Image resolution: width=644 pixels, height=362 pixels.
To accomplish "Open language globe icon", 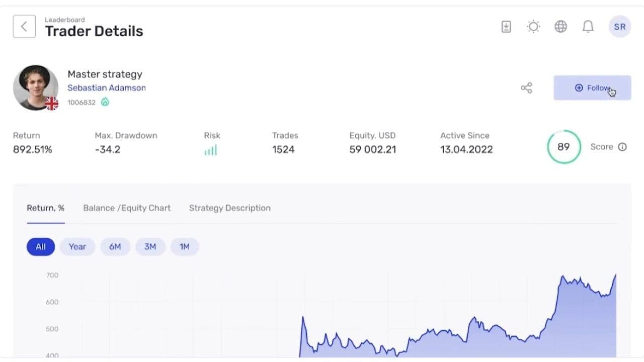I will (560, 27).
